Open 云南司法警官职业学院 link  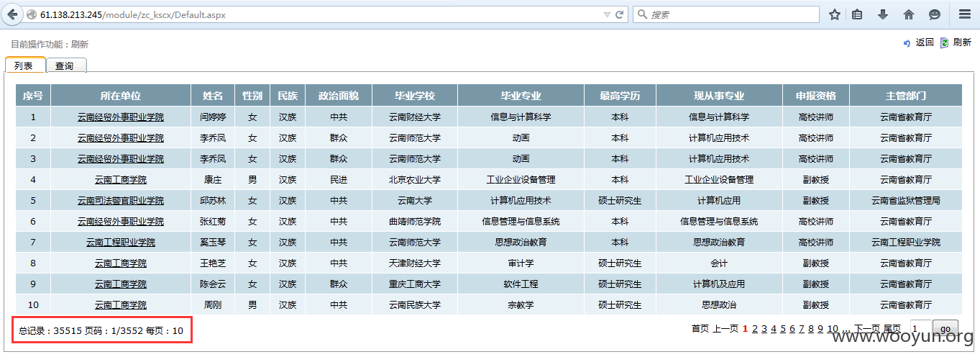pyautogui.click(x=121, y=200)
